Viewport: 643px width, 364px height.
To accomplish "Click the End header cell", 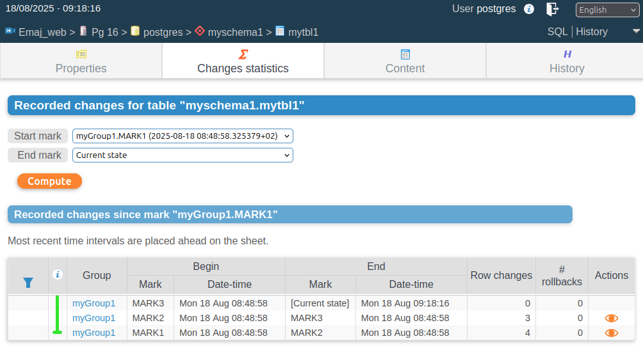I will [x=376, y=267].
